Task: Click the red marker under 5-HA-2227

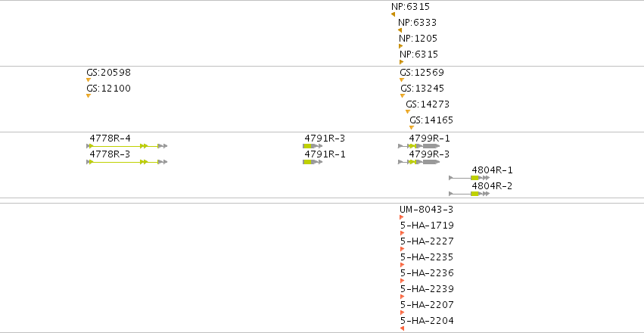Action: 402,249
